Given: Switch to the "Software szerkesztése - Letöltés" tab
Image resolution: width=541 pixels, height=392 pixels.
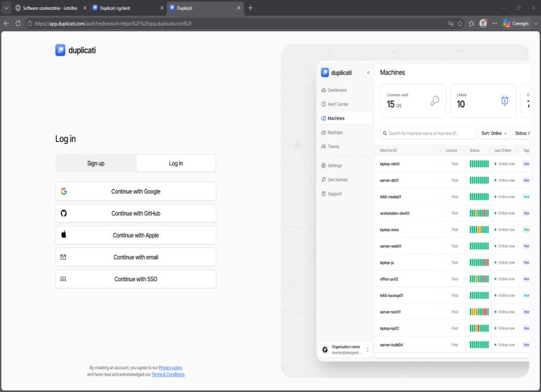Looking at the screenshot, I should 50,8.
